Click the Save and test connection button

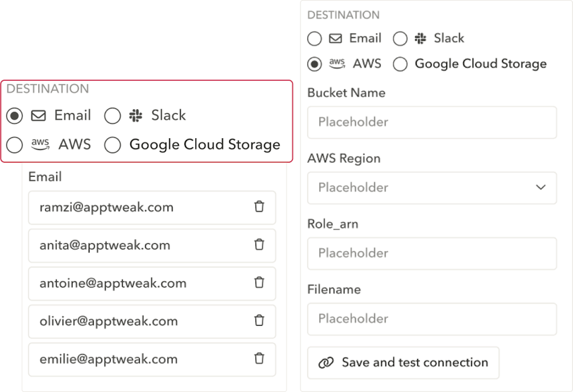point(403,363)
